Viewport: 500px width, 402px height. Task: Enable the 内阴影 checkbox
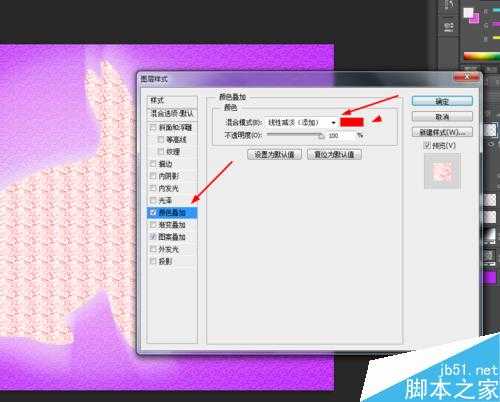(x=153, y=176)
